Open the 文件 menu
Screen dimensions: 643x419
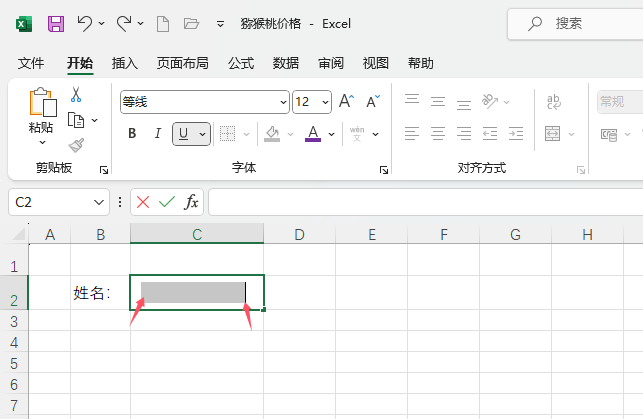point(31,63)
